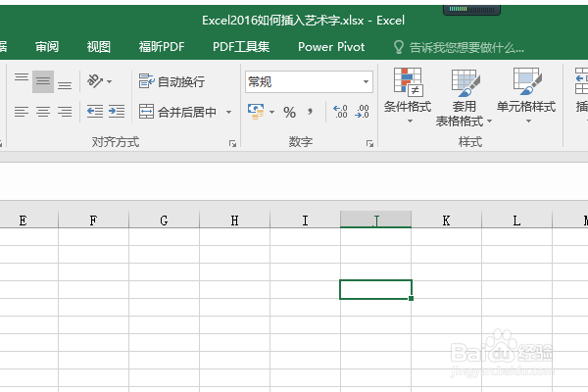Toggle middle vertical alignment
Screen dimensions: 588x392
pyautogui.click(x=43, y=81)
